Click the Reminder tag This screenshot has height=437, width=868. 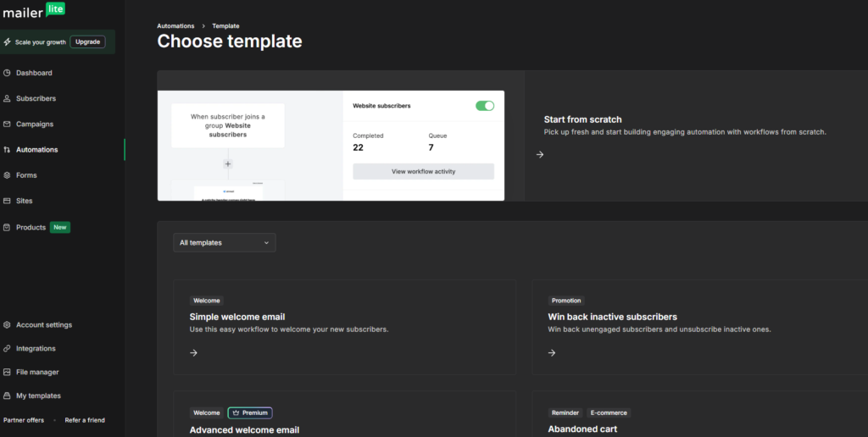565,412
